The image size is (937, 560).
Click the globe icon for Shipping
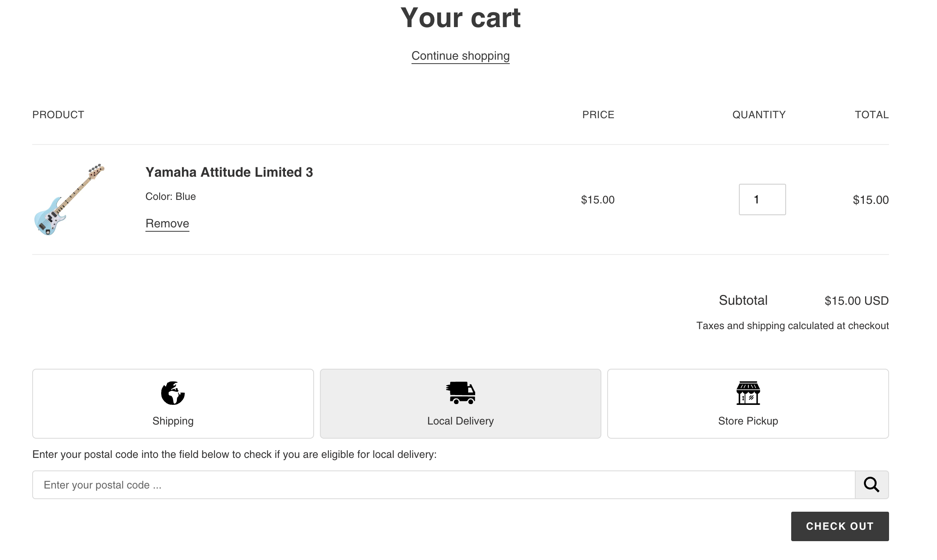pyautogui.click(x=173, y=393)
